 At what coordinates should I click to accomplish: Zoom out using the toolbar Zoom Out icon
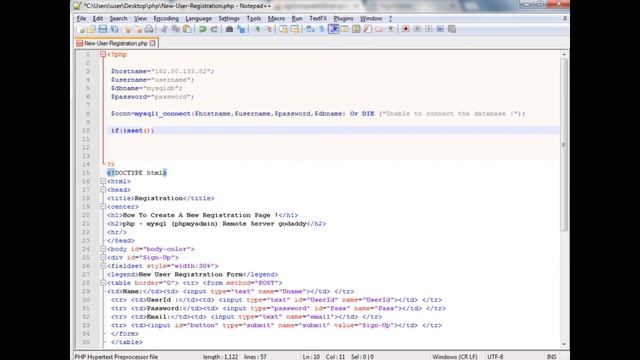pos(269,29)
